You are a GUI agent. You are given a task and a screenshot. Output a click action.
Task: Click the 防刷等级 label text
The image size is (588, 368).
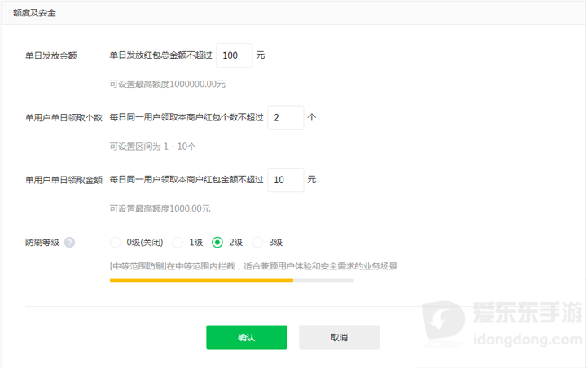click(42, 243)
